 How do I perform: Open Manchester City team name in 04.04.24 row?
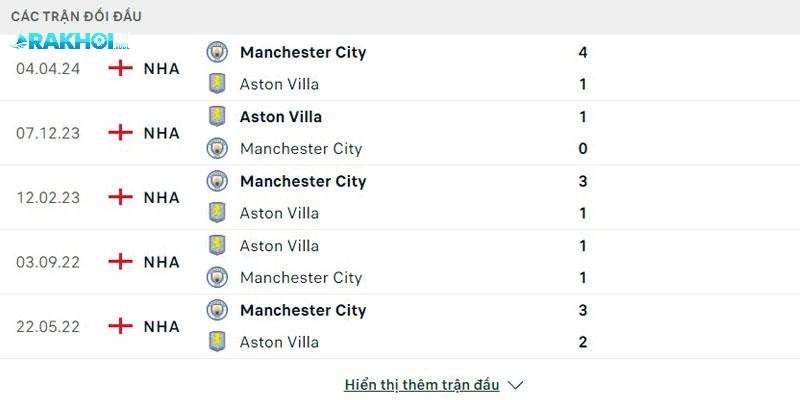click(x=303, y=52)
